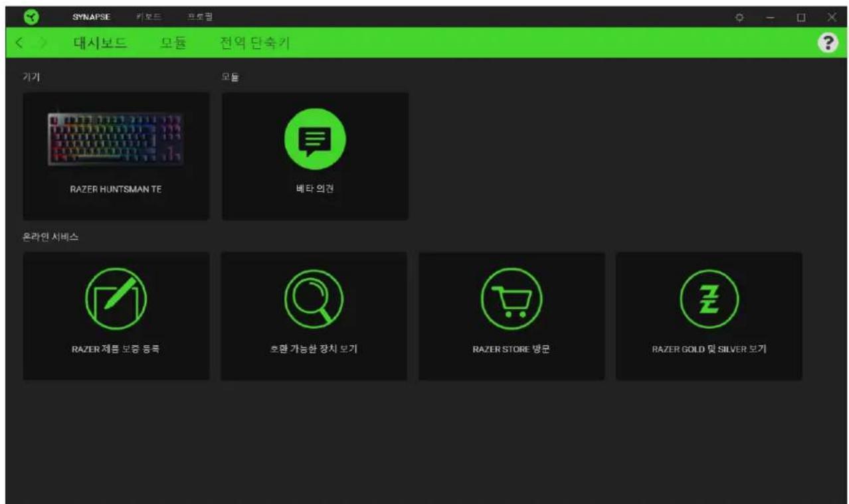Viewport: 849px width, 504px height.
Task: Select the 대시보드 tab
Action: pyautogui.click(x=100, y=44)
